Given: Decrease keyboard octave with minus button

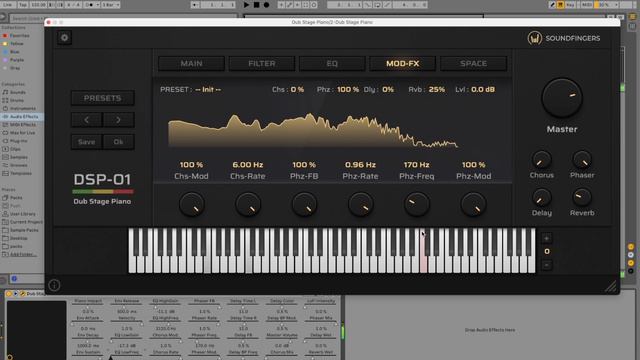Looking at the screenshot, I should [x=547, y=265].
